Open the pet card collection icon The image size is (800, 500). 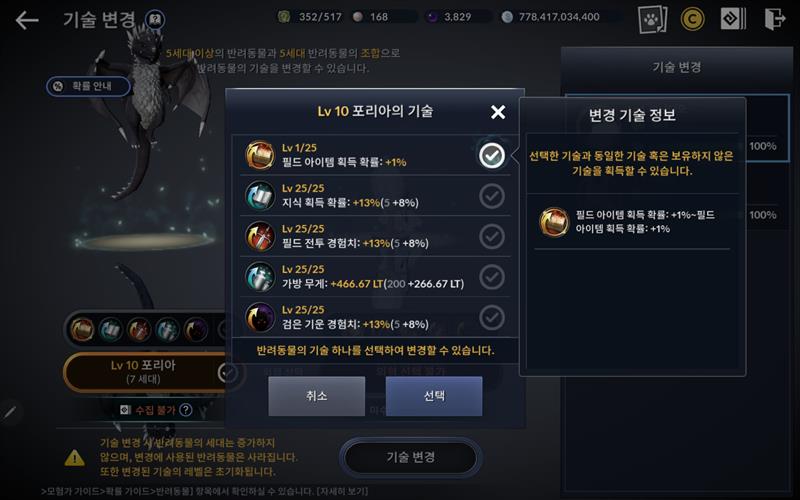pyautogui.click(x=652, y=19)
